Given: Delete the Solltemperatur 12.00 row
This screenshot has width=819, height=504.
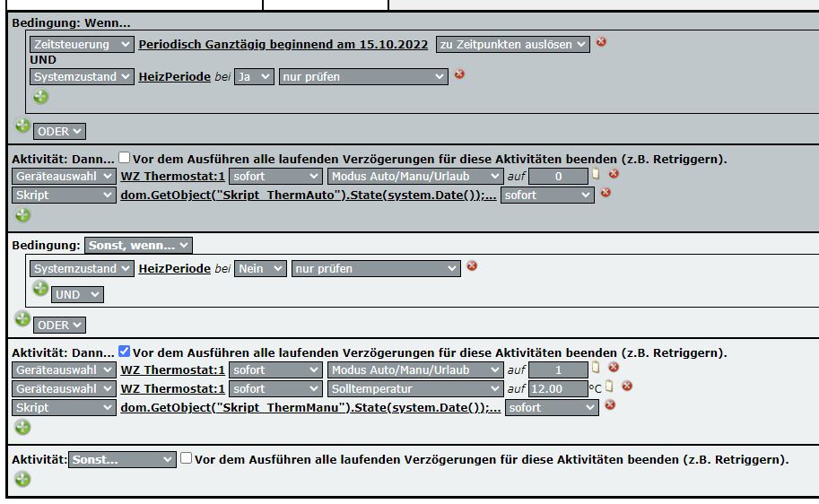Looking at the screenshot, I should pos(627,386).
